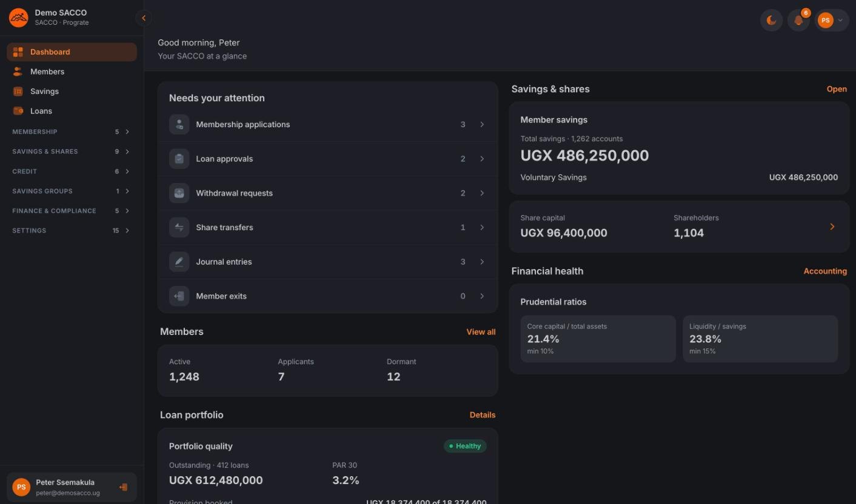Click the Withdrawal requests label

234,193
